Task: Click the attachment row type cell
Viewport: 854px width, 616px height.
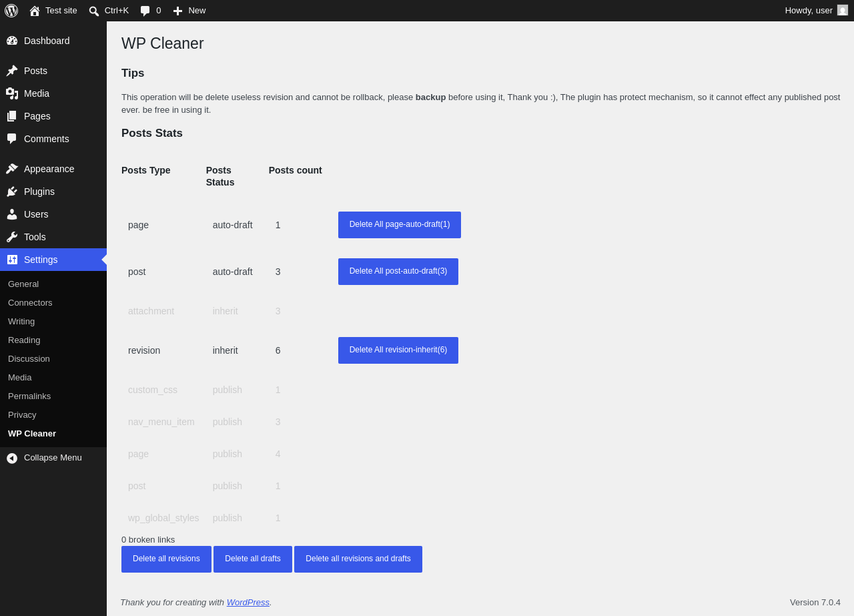Action: coord(151,311)
